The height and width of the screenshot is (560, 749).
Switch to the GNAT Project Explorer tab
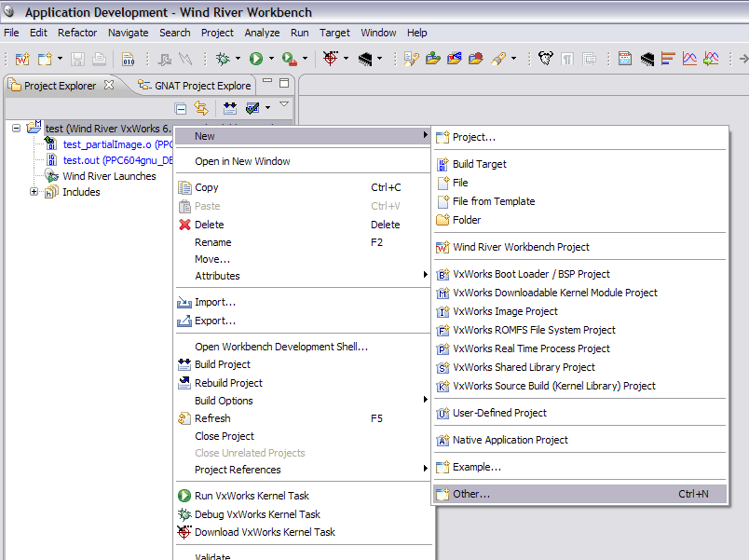pyautogui.click(x=195, y=86)
